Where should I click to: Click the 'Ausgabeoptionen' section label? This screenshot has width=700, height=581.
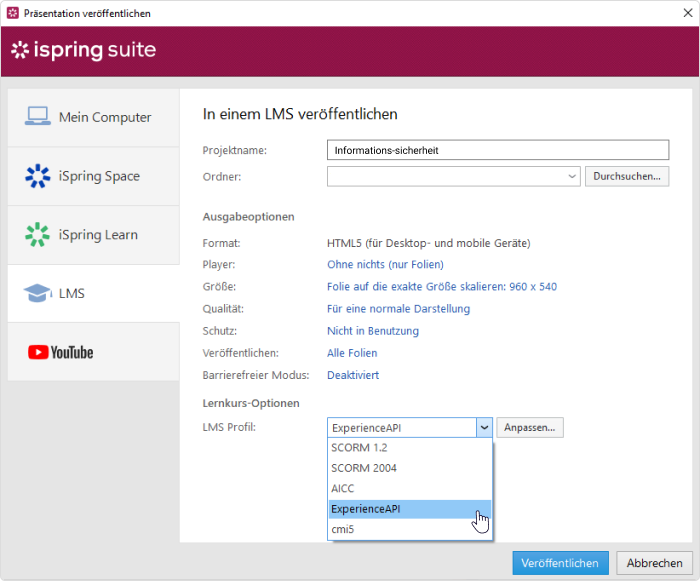(248, 217)
